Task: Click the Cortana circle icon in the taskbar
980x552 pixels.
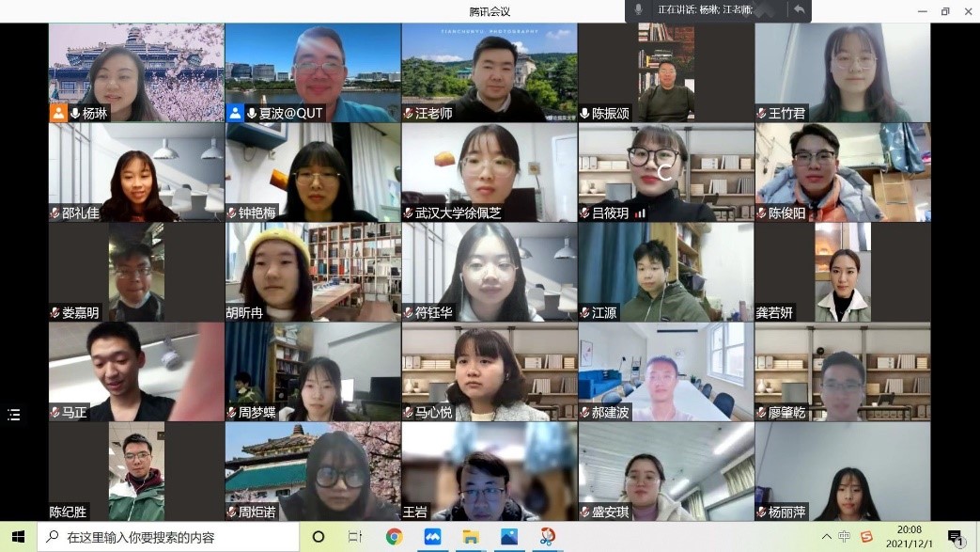Action: (318, 537)
